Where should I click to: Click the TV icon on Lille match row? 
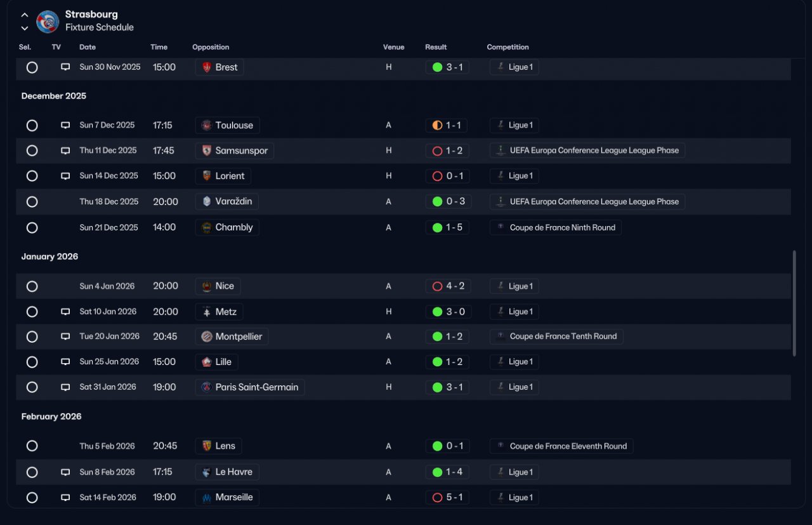click(x=65, y=362)
